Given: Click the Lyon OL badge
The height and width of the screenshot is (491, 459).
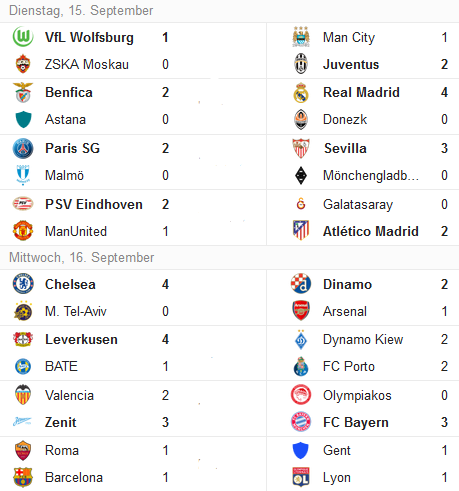Looking at the screenshot, I should [x=301, y=477].
